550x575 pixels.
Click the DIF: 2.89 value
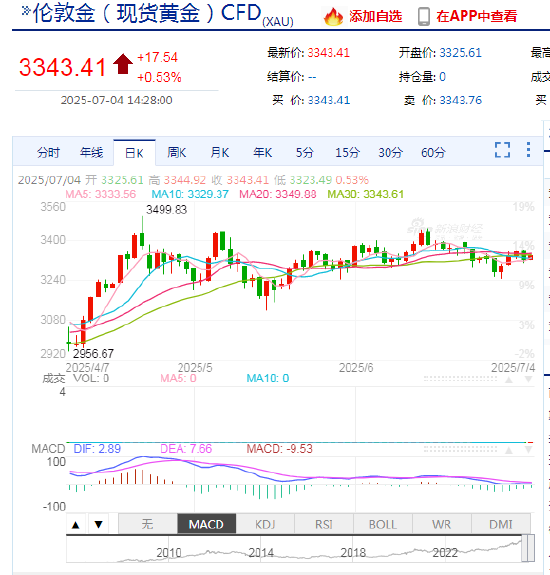tap(97, 449)
